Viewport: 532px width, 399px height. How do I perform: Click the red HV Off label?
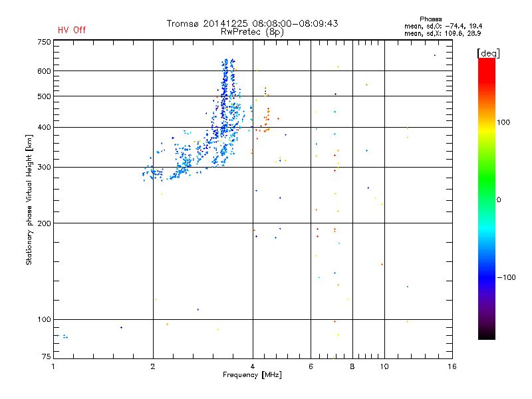point(72,30)
